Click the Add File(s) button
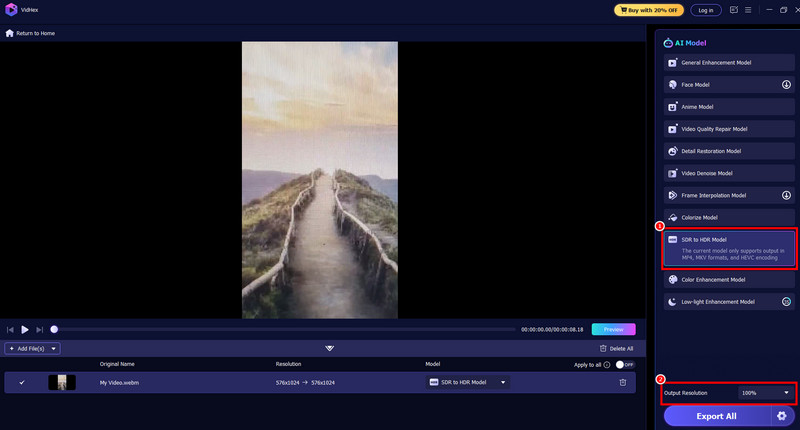Image resolution: width=800 pixels, height=430 pixels. [x=28, y=349]
